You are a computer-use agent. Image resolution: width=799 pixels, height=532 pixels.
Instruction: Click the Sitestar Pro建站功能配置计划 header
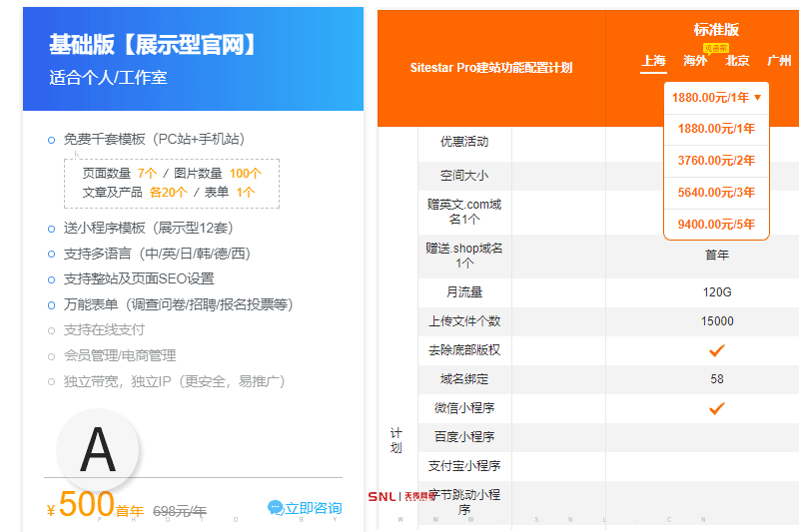pos(491,68)
